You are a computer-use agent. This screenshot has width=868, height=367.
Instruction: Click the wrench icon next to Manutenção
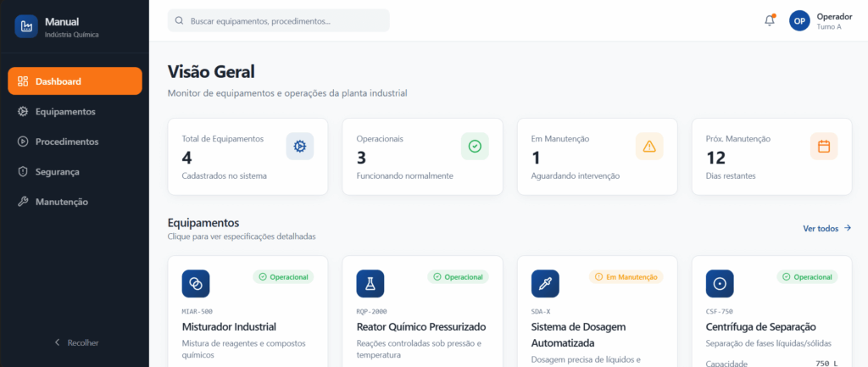[x=23, y=202]
